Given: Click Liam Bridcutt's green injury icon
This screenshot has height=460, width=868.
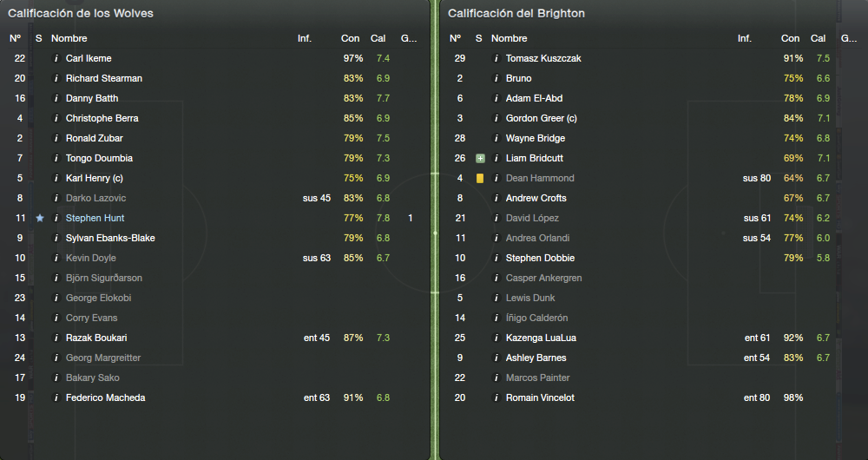Looking at the screenshot, I should 480,158.
